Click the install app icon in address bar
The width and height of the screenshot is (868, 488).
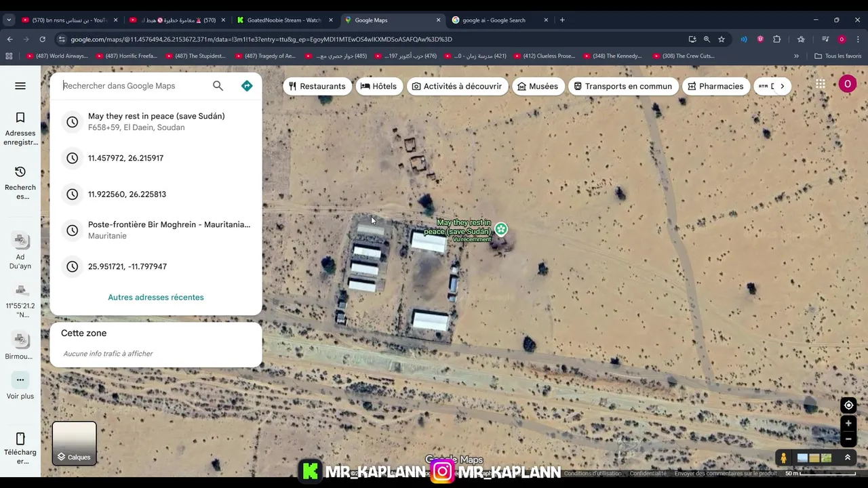point(692,39)
